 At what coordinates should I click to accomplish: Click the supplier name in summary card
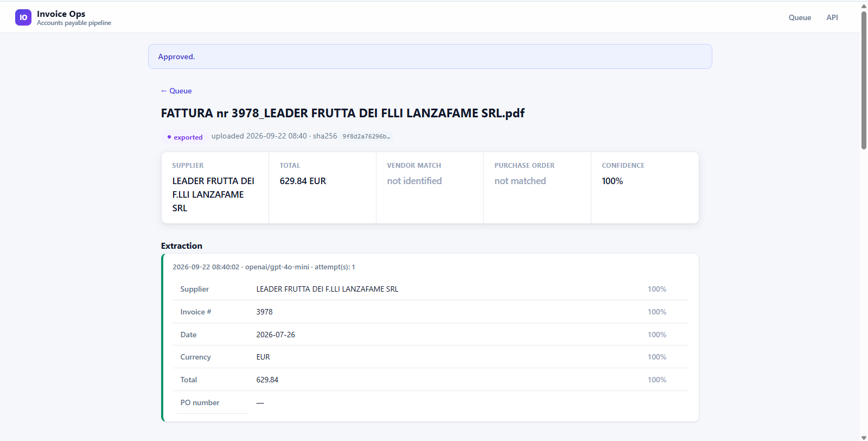click(214, 194)
